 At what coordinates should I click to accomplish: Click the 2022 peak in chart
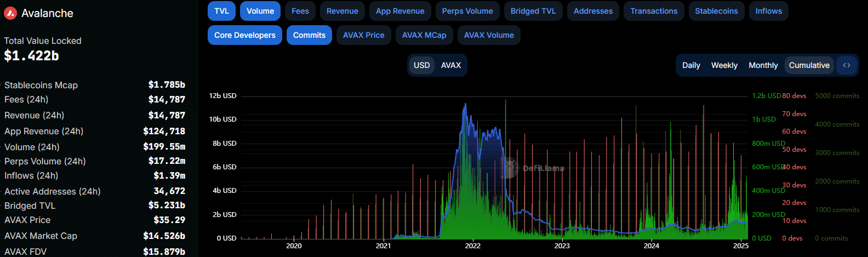[x=465, y=104]
